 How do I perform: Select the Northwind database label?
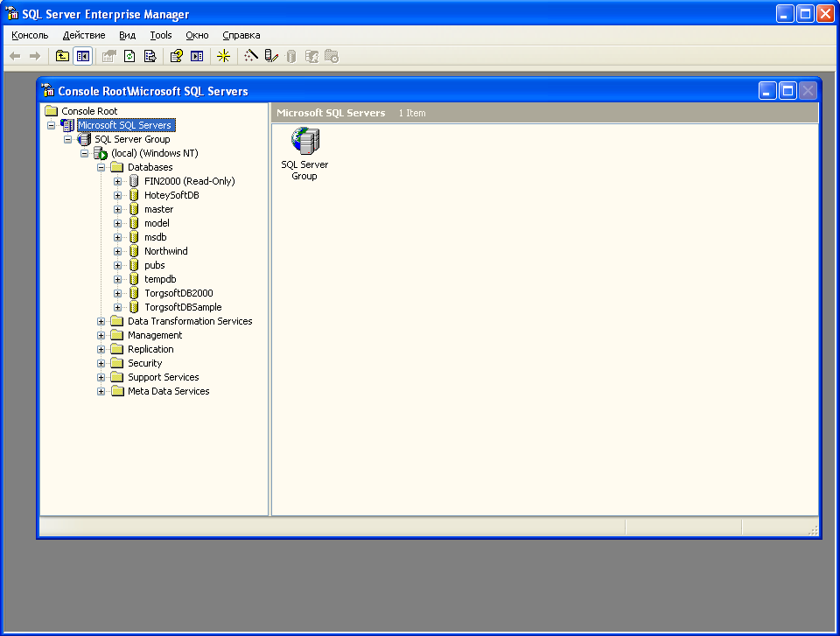[x=166, y=251]
